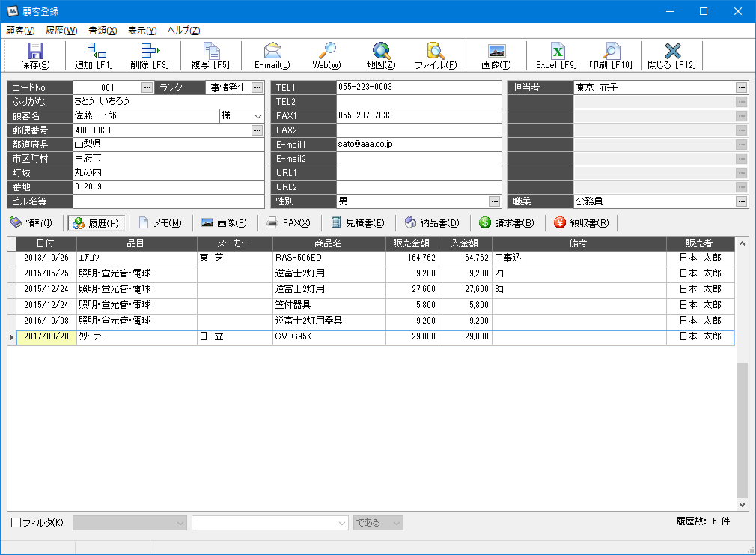This screenshot has height=555, width=756.
Task: Open the コードNo lookup button
Action: click(x=147, y=88)
